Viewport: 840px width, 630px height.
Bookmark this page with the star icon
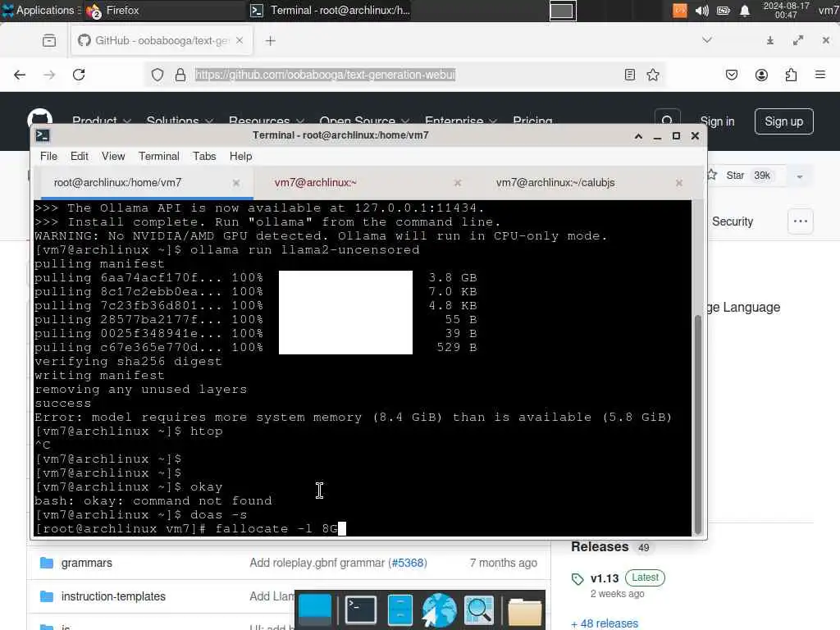[x=653, y=75]
